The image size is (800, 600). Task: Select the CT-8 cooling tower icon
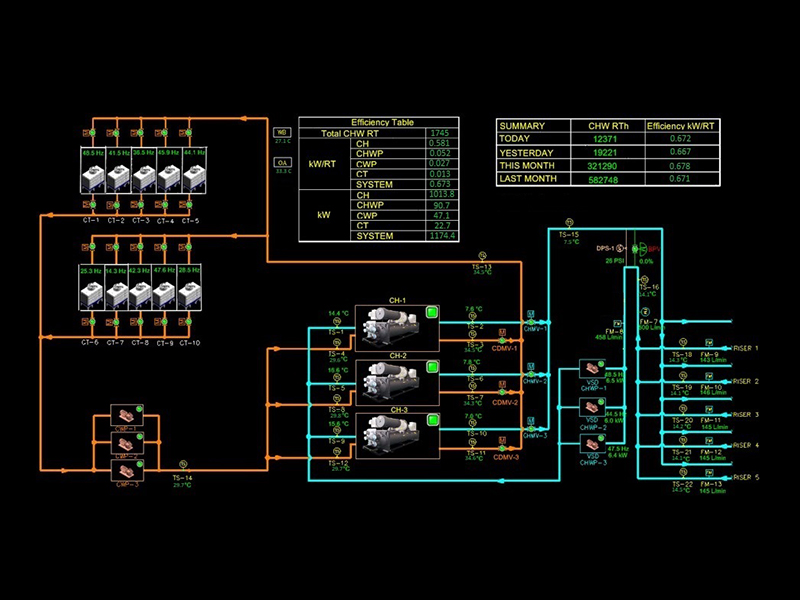coord(140,290)
